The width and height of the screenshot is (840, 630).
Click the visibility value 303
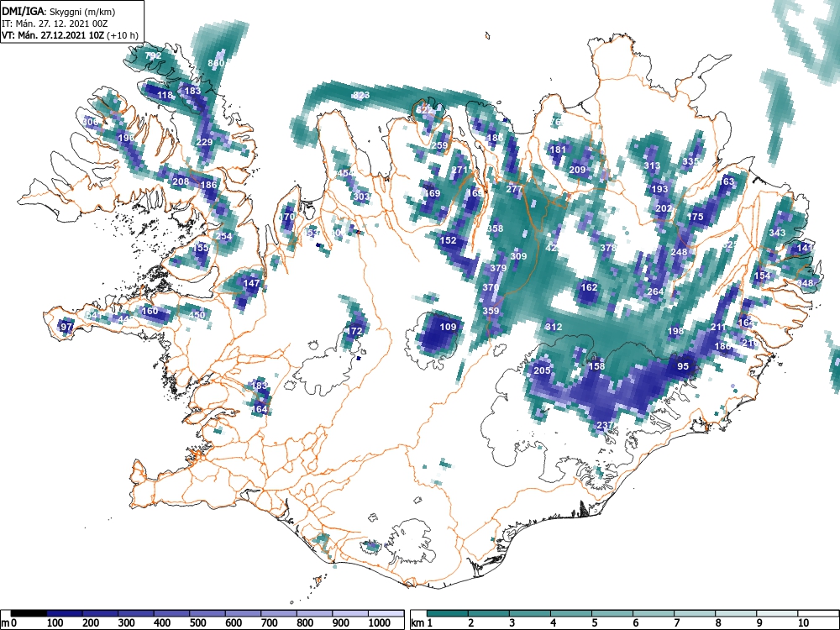pos(361,197)
